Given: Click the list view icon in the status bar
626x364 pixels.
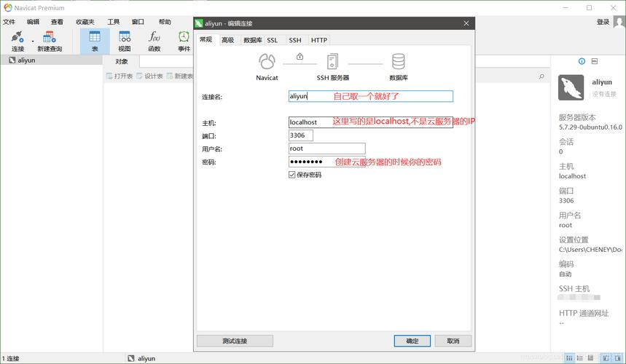Looking at the screenshot, I should [579, 358].
